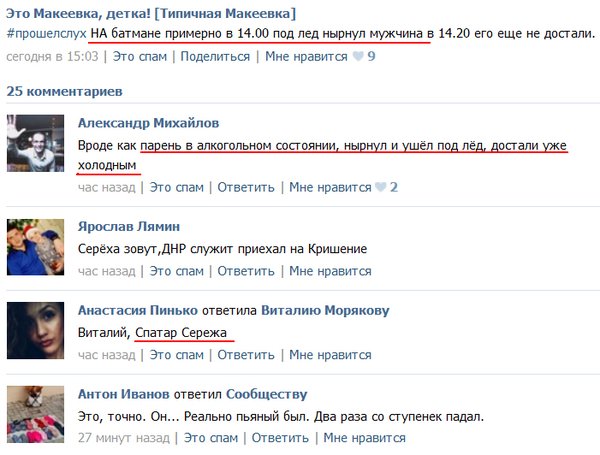Like Ярослав Лямин's comment via Мне нравится
The height and width of the screenshot is (455, 600).
[330, 271]
